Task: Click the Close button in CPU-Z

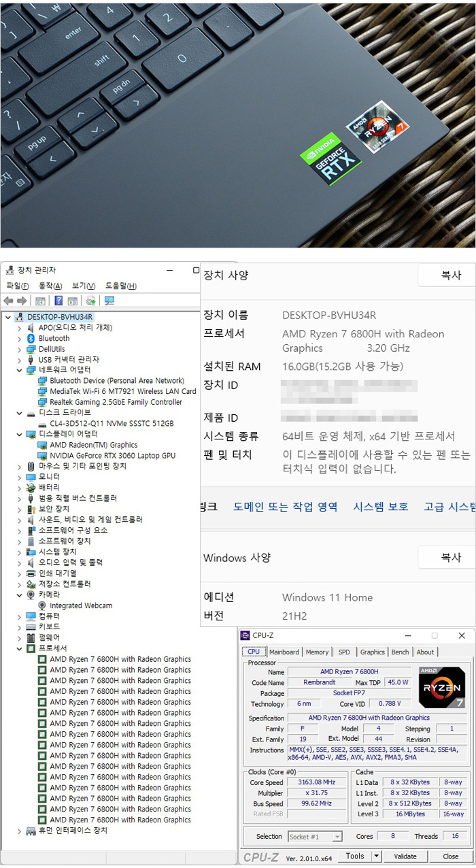Action: pyautogui.click(x=450, y=856)
